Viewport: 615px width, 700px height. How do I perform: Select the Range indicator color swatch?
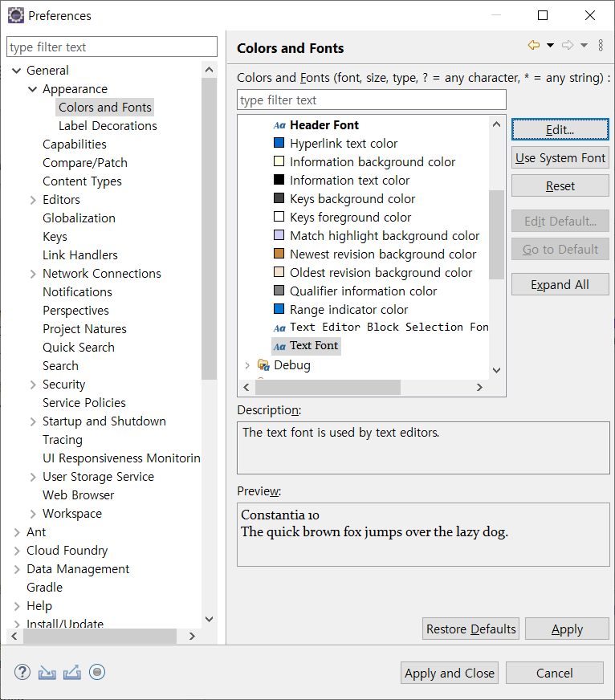tap(279, 309)
